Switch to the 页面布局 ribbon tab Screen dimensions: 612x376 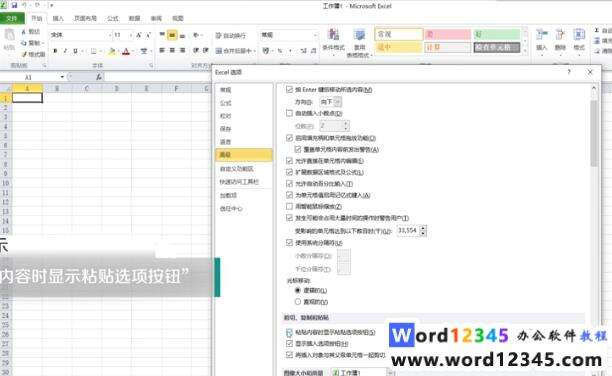85,18
